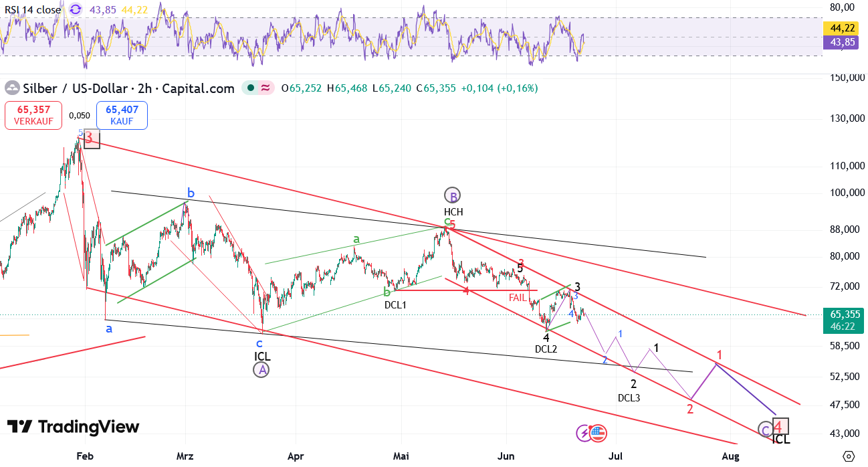Click the Apr label on time axis
868x467 pixels.
coord(295,456)
